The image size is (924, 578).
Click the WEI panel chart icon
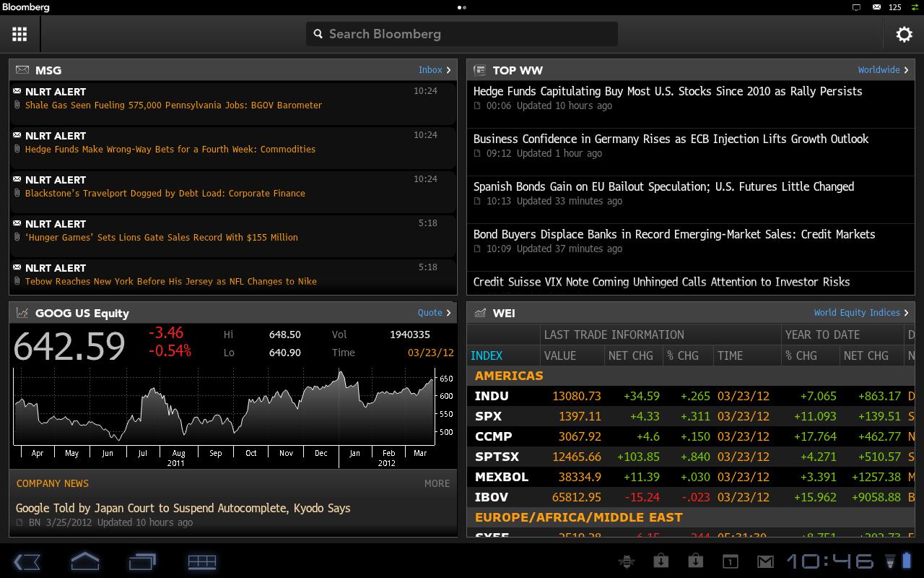(479, 313)
